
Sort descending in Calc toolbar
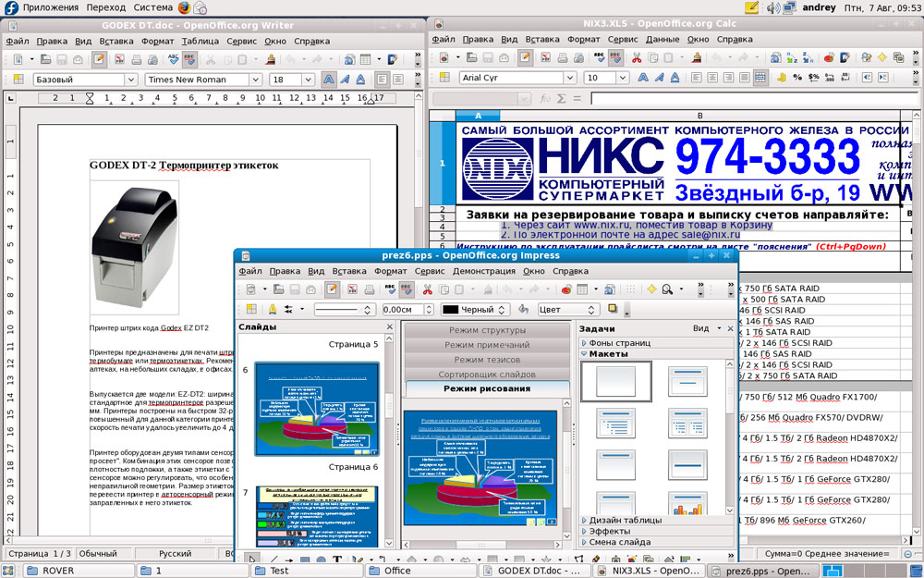[808, 57]
